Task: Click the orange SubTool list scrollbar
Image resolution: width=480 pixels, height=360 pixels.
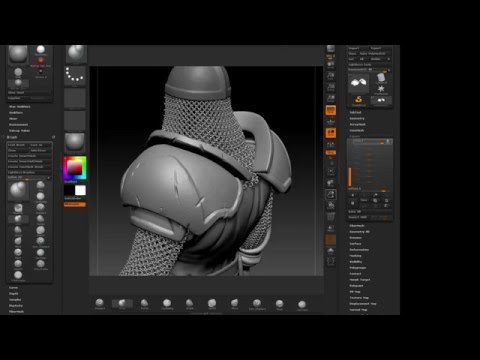Action: coord(350,177)
